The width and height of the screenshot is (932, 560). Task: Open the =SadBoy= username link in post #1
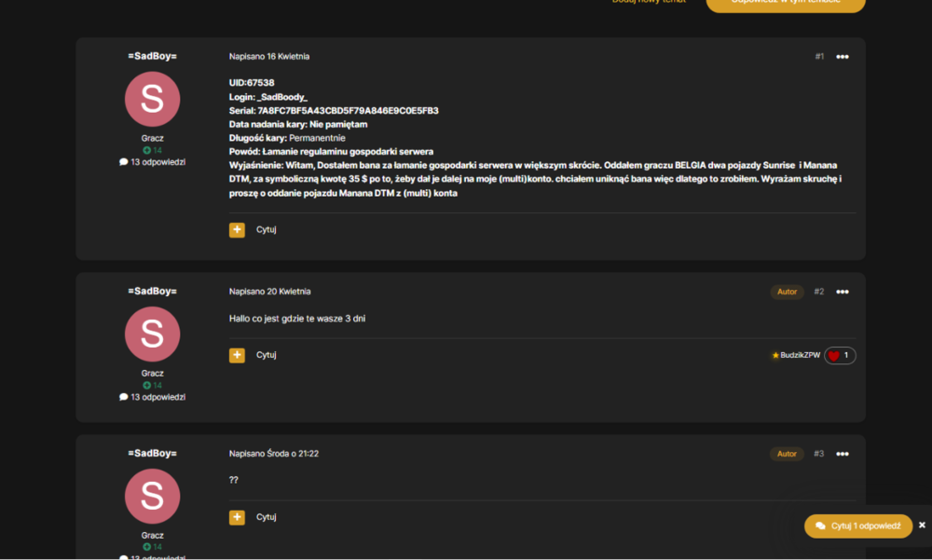pyautogui.click(x=152, y=56)
